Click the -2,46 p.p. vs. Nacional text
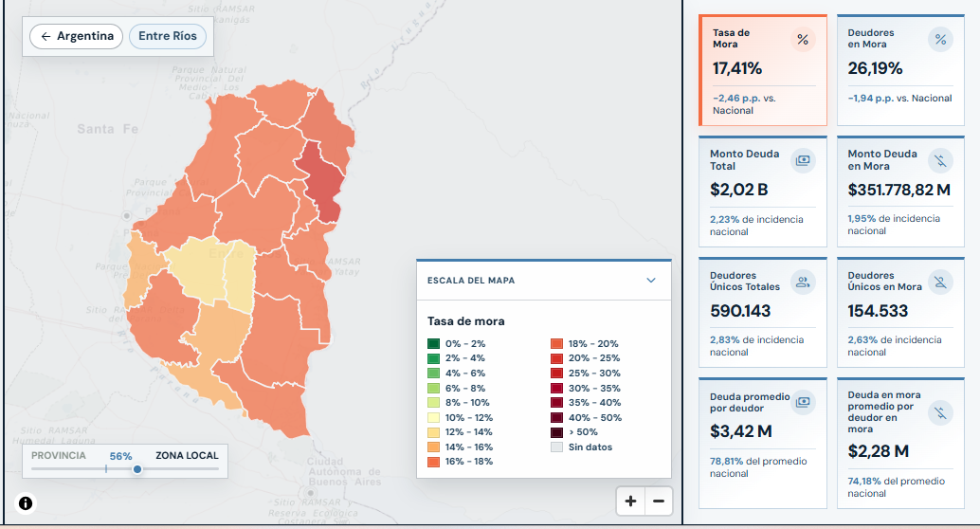 click(x=744, y=104)
